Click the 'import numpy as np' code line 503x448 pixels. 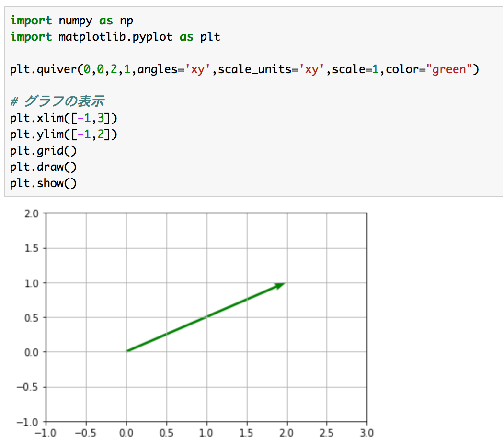(x=71, y=21)
